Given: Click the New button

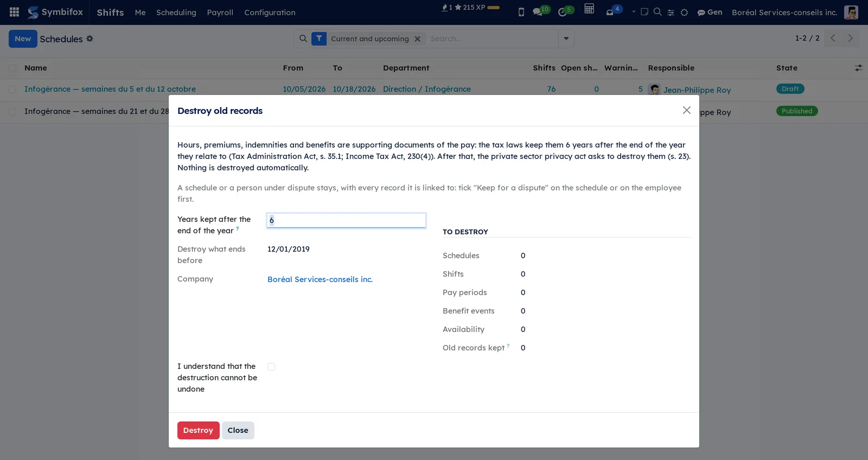Looking at the screenshot, I should [23, 39].
